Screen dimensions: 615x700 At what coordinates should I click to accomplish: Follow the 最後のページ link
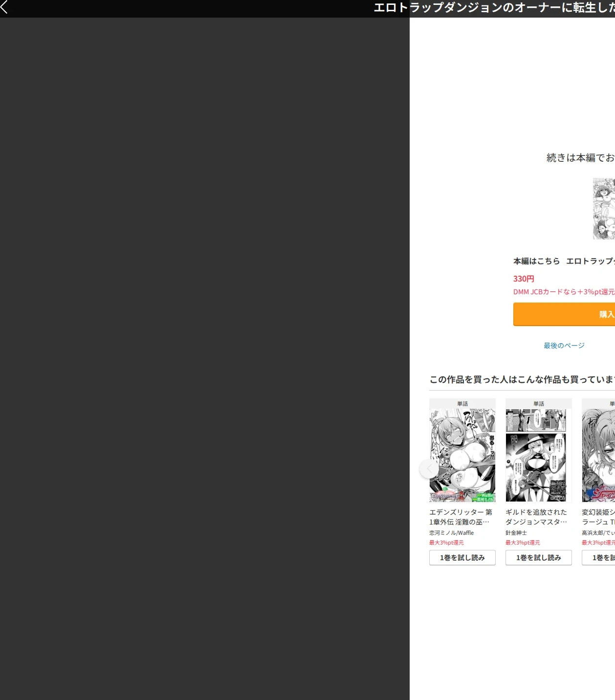pos(564,346)
